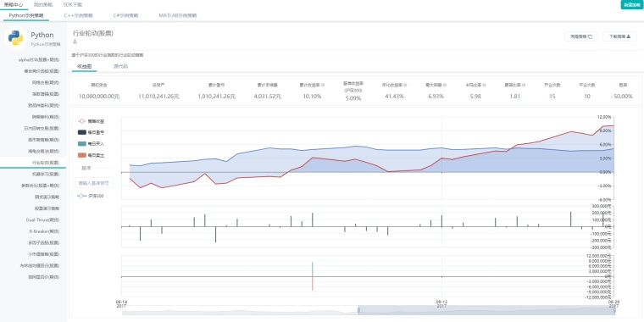Toggle 每日盈亏 dark legend series

(x=92, y=132)
